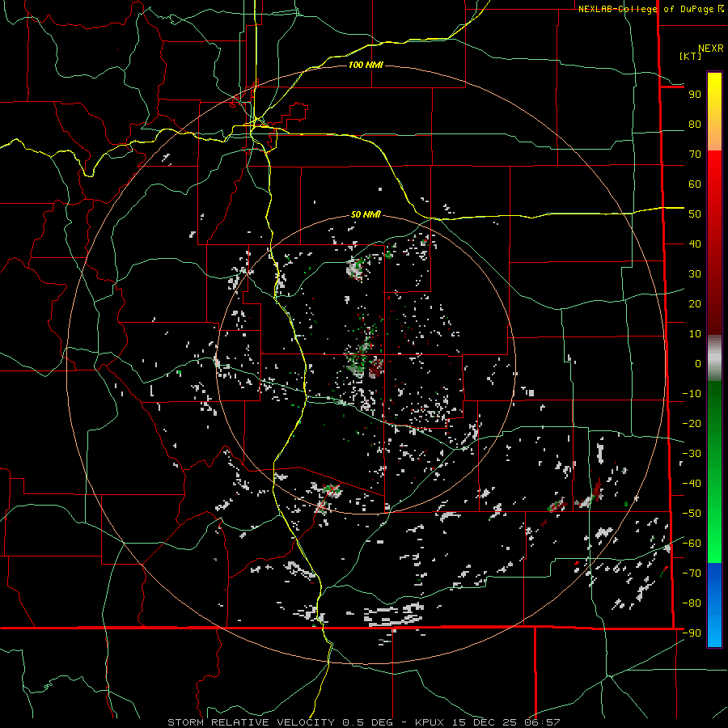Click the 0 value on velocity scale
The width and height of the screenshot is (728, 728).
point(698,363)
